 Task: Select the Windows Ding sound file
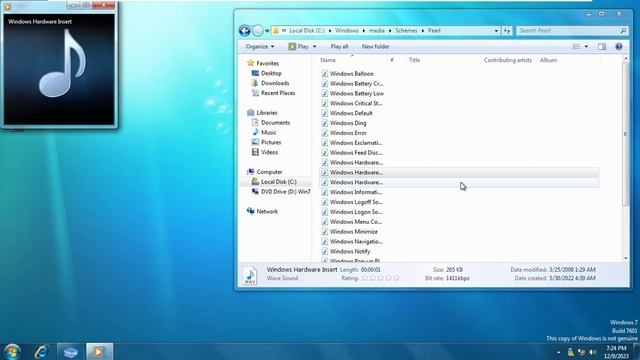coord(348,123)
